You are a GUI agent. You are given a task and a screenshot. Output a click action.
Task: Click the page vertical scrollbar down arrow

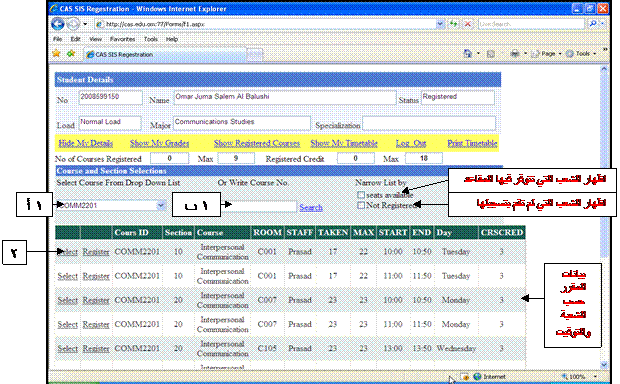604,364
